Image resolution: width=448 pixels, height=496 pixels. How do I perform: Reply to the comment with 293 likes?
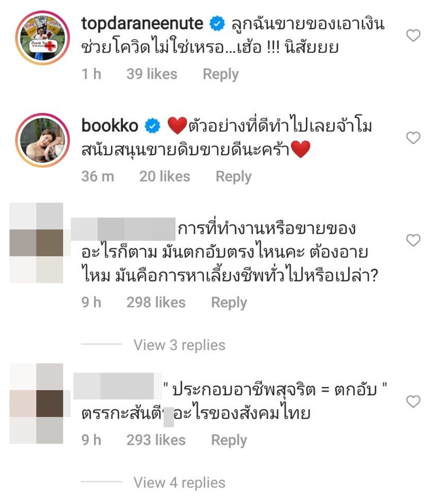(x=229, y=440)
